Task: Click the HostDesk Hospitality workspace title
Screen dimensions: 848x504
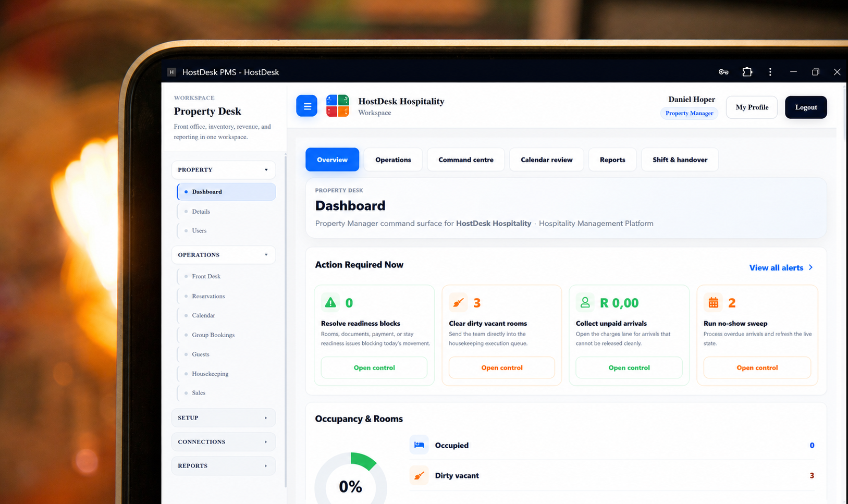Action: tap(401, 101)
